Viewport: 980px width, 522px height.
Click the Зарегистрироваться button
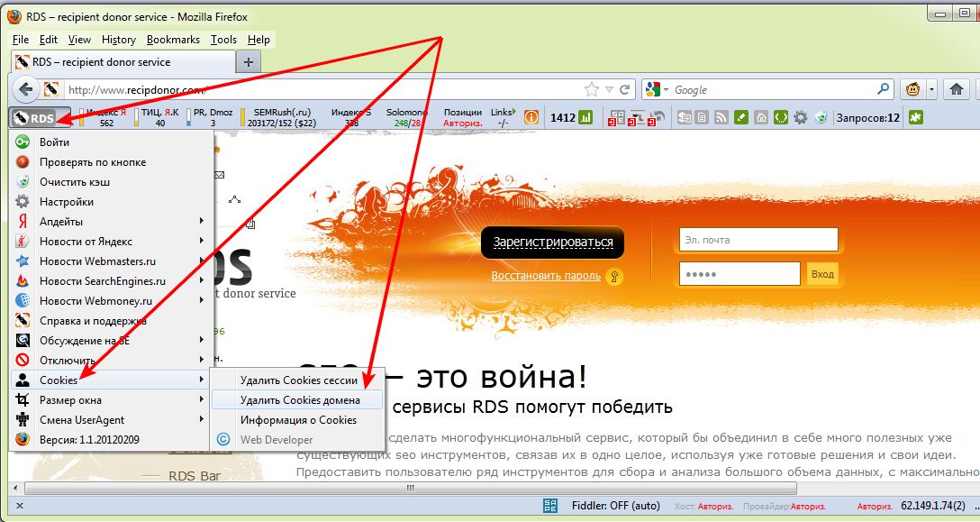tap(553, 243)
